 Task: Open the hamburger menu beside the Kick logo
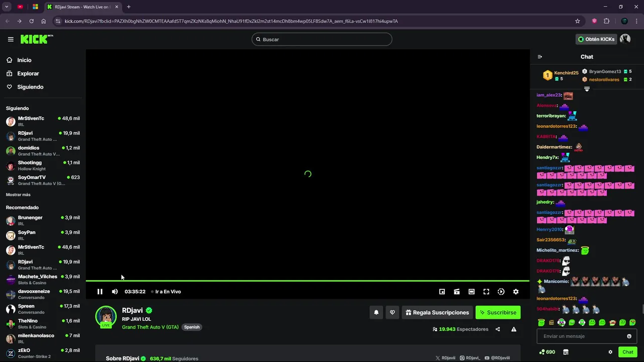click(11, 39)
